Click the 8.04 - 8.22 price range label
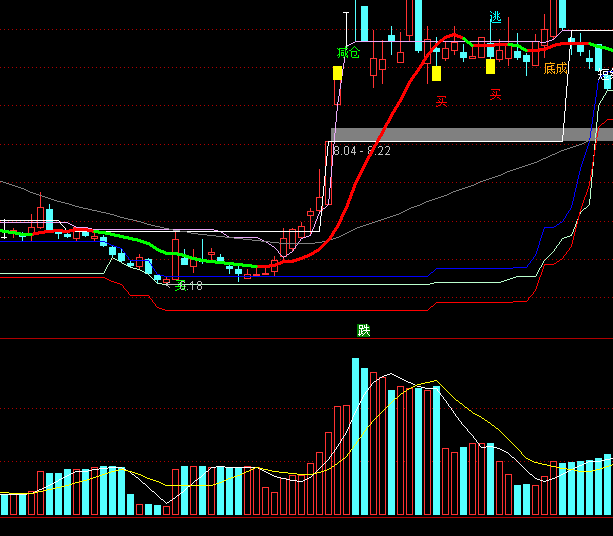 tap(362, 150)
